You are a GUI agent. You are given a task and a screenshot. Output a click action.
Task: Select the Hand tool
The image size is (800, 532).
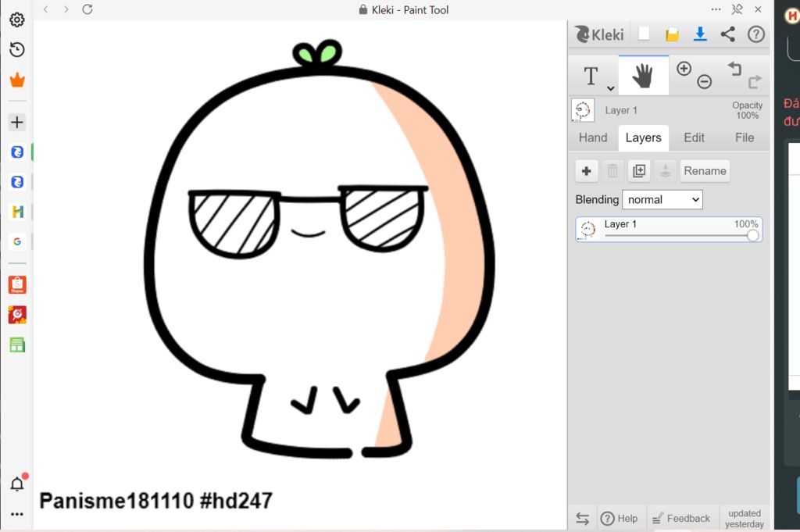643,76
